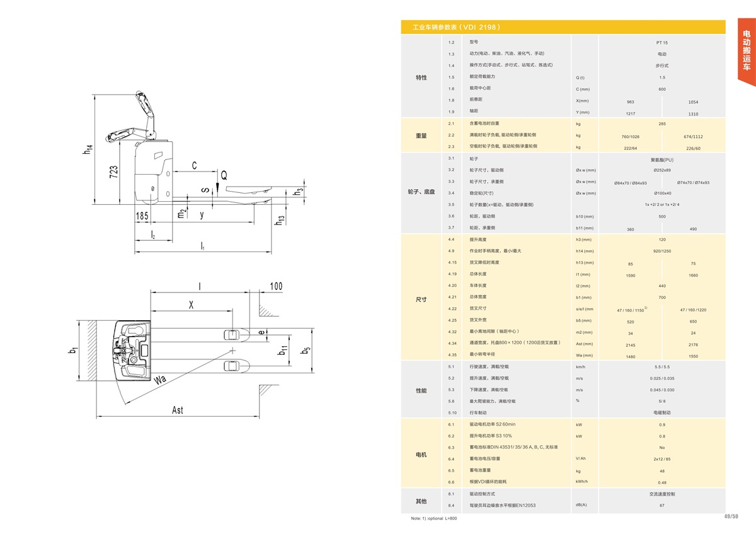
Task: Click the lowered fork height '75'
Action: (x=693, y=264)
